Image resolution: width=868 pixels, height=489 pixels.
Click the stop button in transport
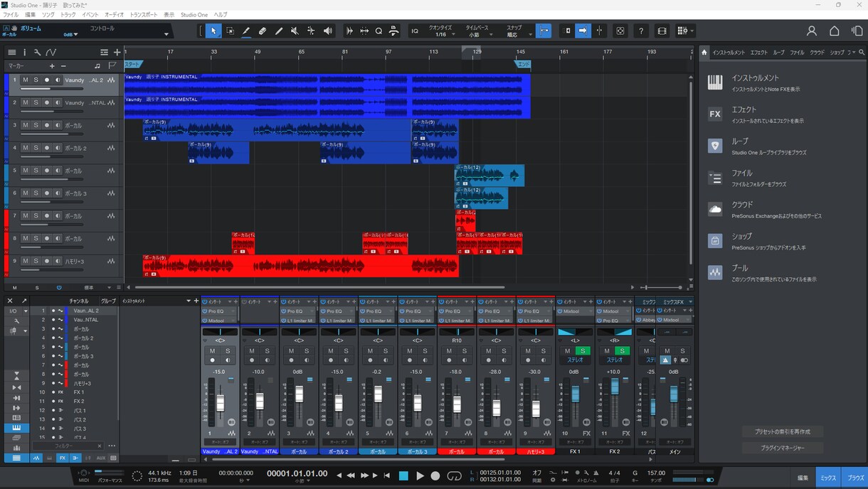click(x=403, y=475)
